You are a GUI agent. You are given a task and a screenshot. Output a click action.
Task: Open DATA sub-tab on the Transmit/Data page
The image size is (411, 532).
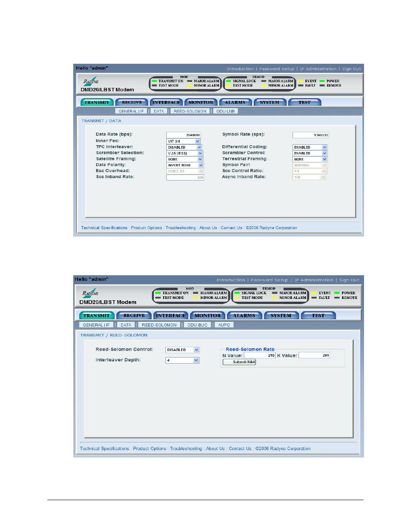pyautogui.click(x=159, y=111)
